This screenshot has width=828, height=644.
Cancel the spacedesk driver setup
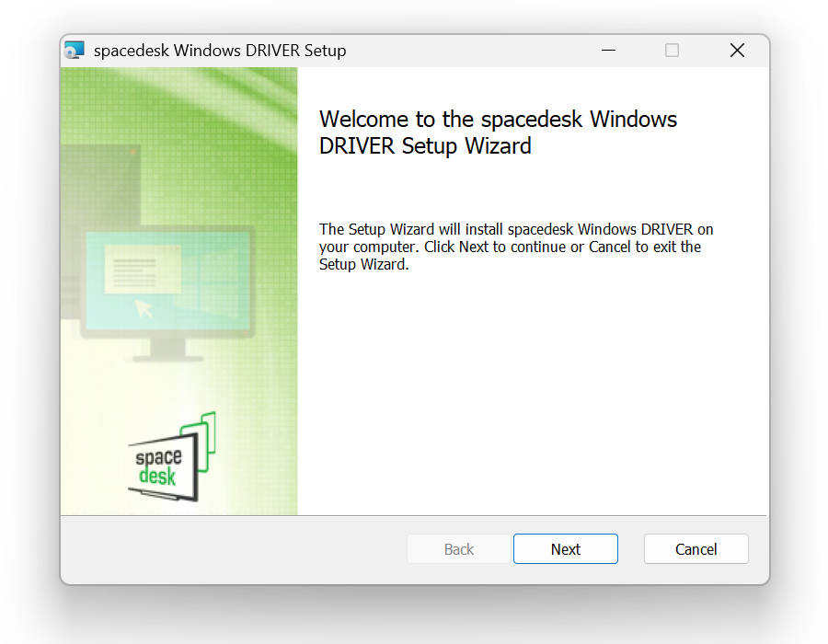696,549
